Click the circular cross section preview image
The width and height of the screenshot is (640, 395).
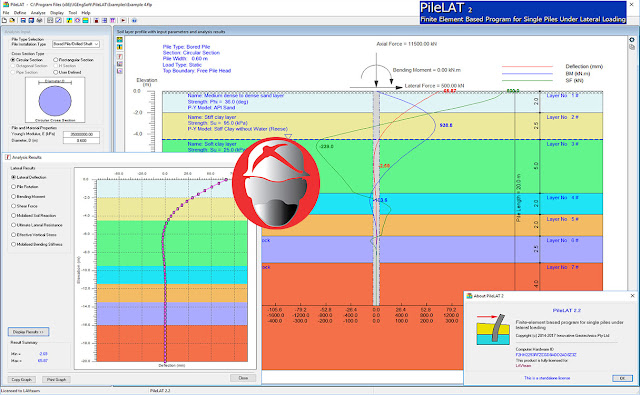coord(55,100)
